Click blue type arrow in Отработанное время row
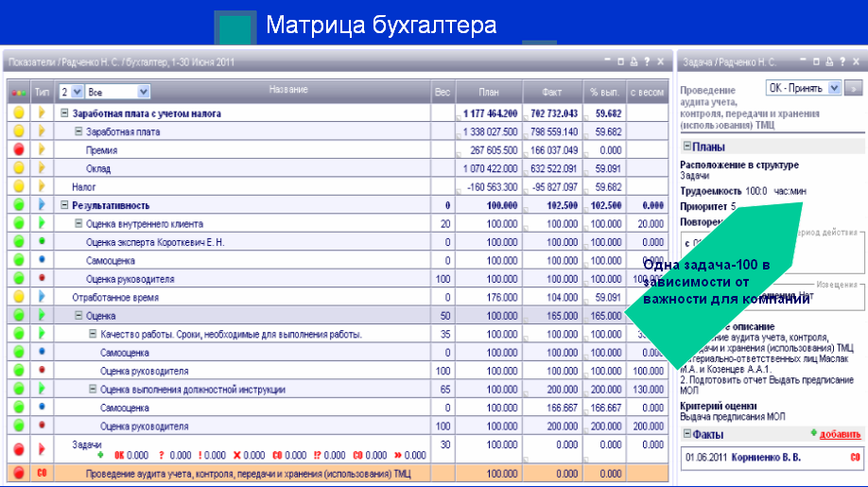The width and height of the screenshot is (868, 487). pos(42,297)
